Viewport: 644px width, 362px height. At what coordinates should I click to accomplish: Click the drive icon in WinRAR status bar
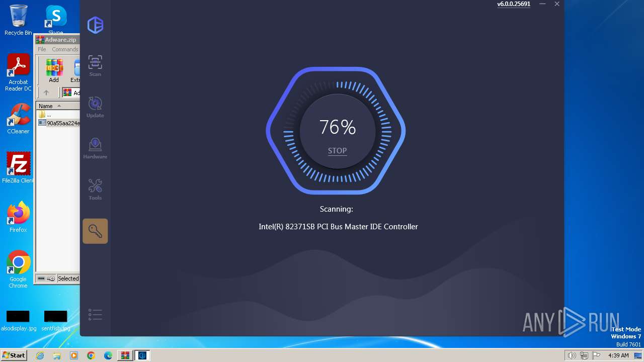pyautogui.click(x=41, y=279)
